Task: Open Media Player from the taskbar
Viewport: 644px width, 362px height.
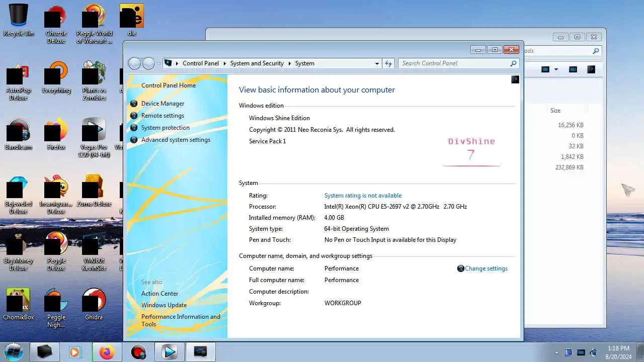Action: [75, 352]
